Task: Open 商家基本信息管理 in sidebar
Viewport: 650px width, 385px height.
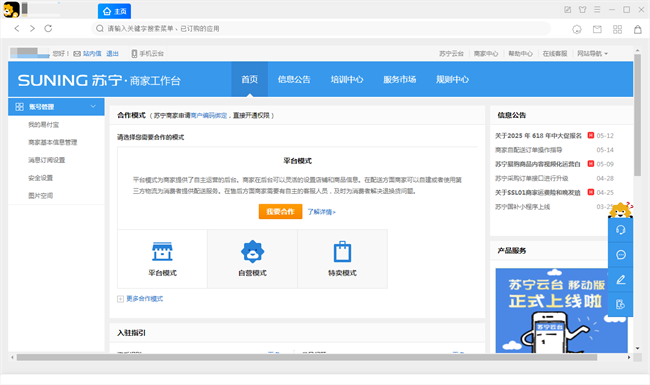Action: 53,142
